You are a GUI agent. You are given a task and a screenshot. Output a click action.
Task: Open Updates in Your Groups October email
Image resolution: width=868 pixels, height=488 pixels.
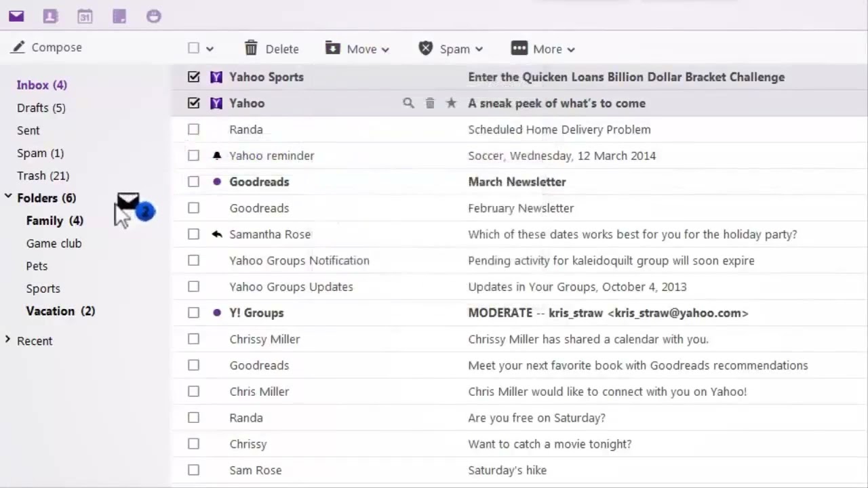[x=577, y=287]
